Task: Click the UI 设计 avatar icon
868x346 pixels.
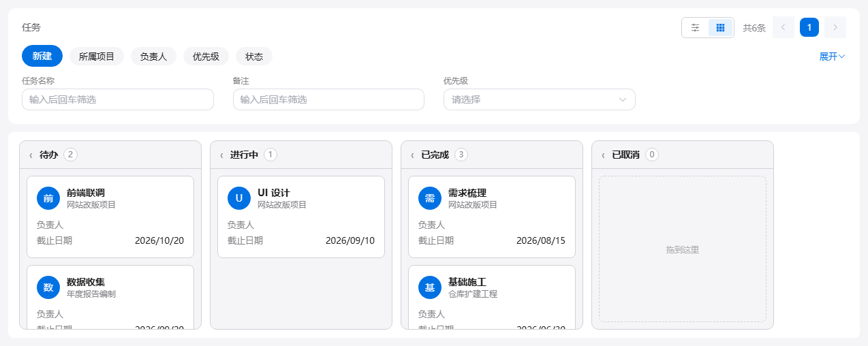Action: (239, 198)
